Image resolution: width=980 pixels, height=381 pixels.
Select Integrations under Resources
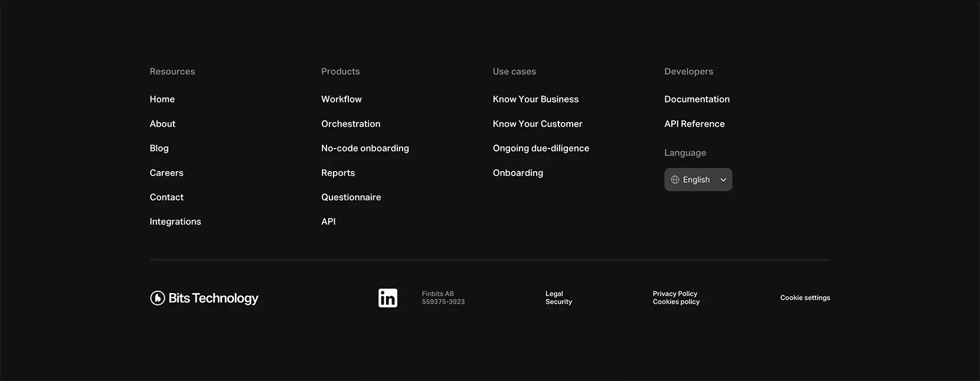(175, 222)
